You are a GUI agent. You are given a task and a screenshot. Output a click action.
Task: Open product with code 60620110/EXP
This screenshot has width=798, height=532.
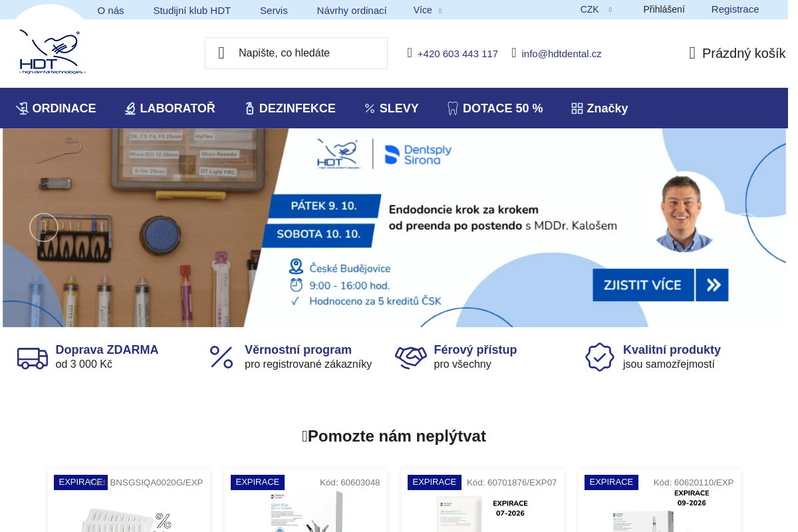[x=660, y=500]
